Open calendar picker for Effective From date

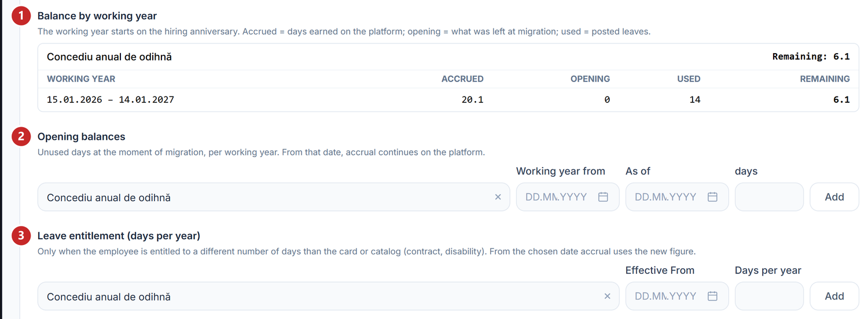coord(712,296)
